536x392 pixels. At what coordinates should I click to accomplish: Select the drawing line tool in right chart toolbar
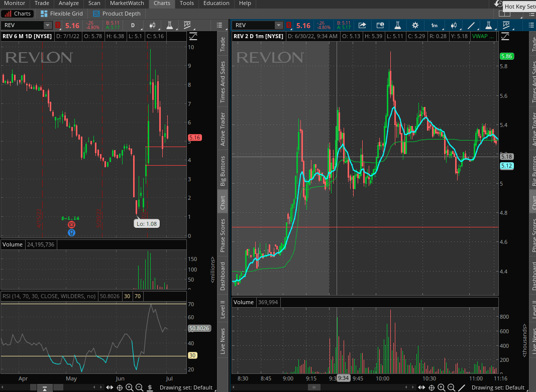point(471,25)
